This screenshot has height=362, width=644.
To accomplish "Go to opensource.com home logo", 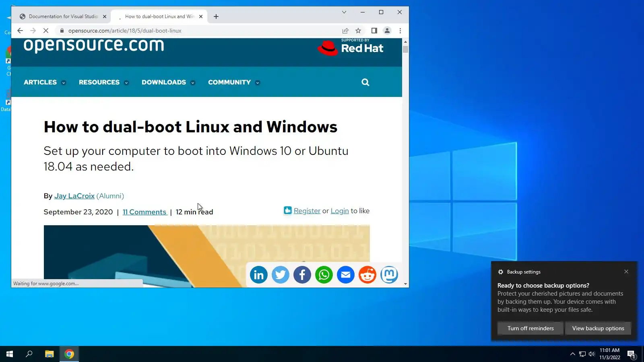I will (94, 45).
